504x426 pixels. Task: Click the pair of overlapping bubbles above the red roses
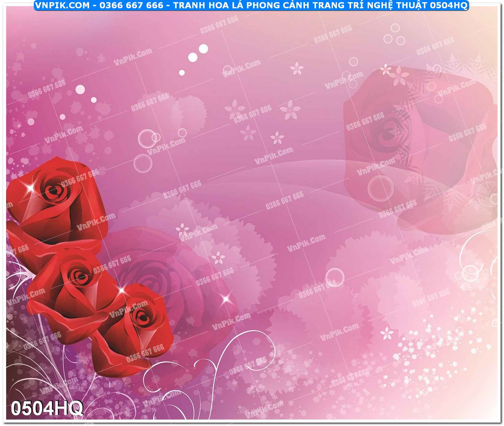148,138
